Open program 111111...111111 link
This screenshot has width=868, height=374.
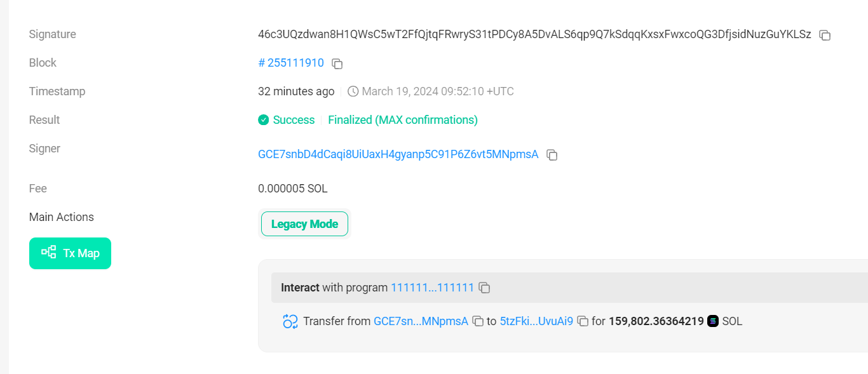pos(432,288)
